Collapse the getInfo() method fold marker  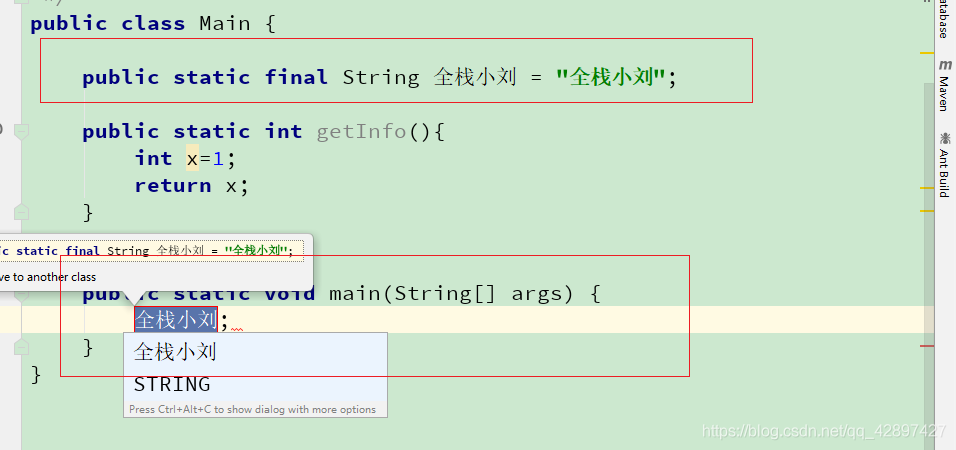point(21,131)
